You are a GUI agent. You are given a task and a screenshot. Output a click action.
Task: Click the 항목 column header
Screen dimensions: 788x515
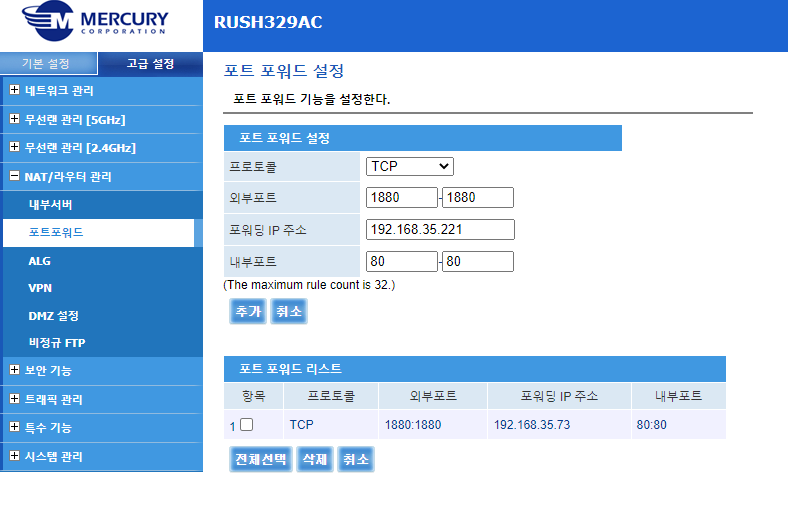coord(253,396)
